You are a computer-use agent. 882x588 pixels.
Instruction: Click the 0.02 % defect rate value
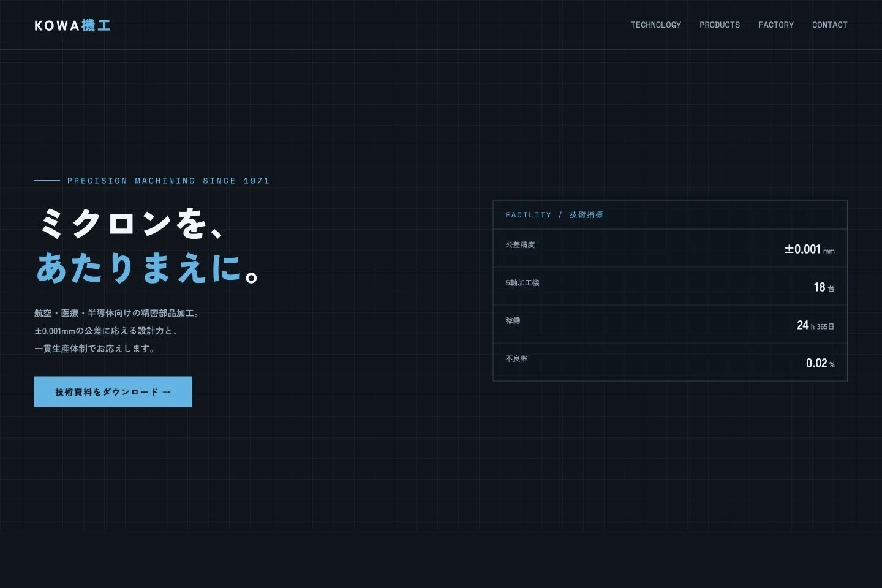pos(820,363)
